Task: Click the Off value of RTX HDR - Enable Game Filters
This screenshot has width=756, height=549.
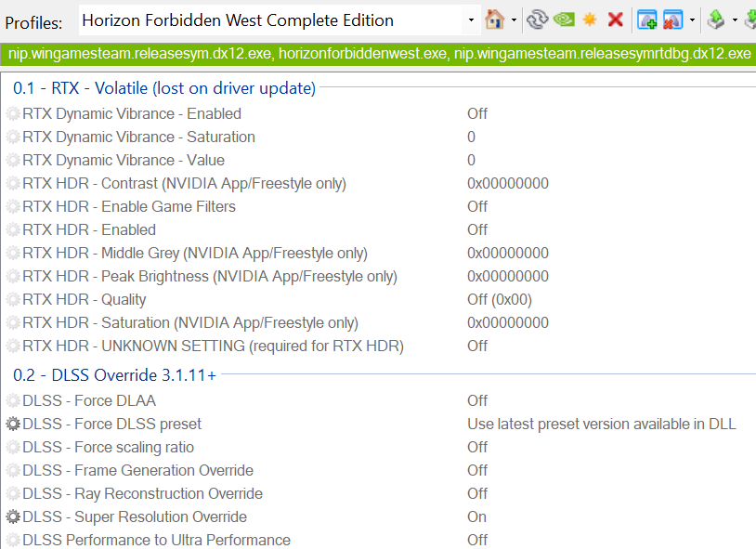Action: (477, 206)
